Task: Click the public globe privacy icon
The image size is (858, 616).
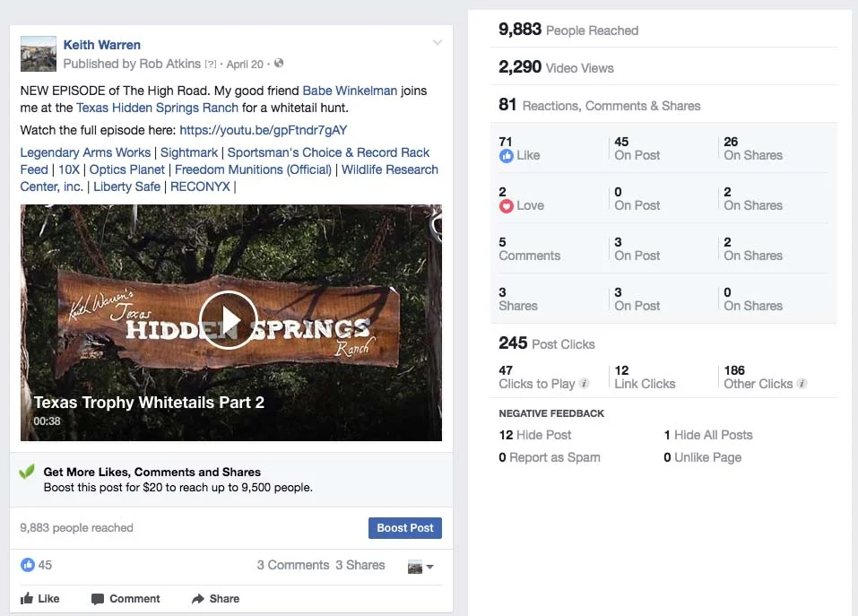Action: (x=279, y=63)
